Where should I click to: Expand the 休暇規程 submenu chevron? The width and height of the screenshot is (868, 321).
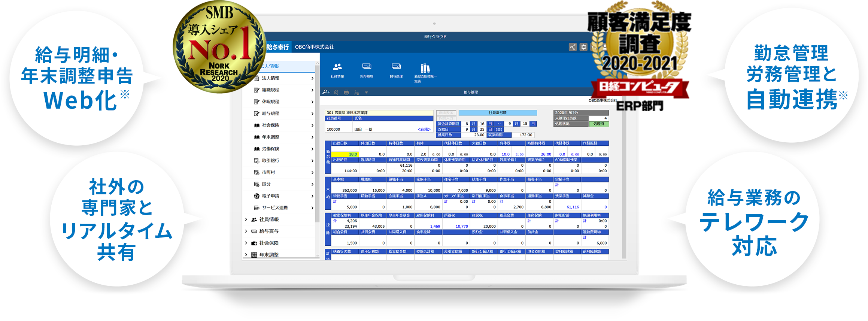pyautogui.click(x=312, y=102)
